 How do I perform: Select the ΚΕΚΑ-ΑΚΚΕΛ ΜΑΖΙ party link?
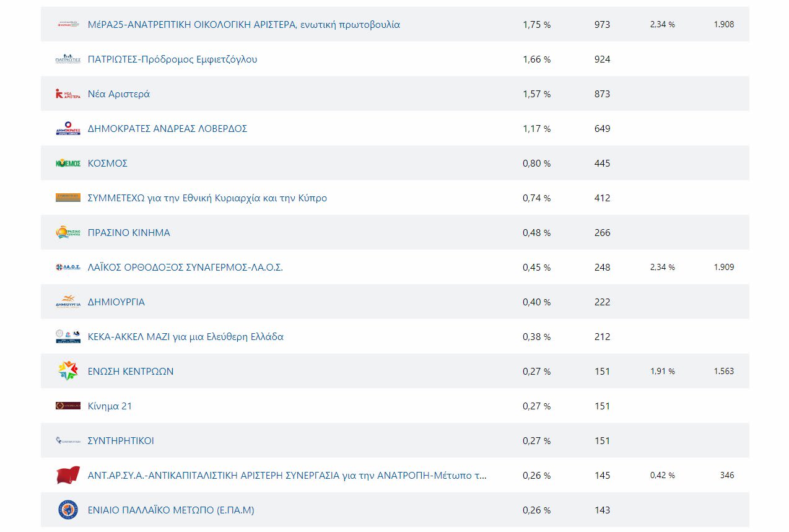[186, 337]
